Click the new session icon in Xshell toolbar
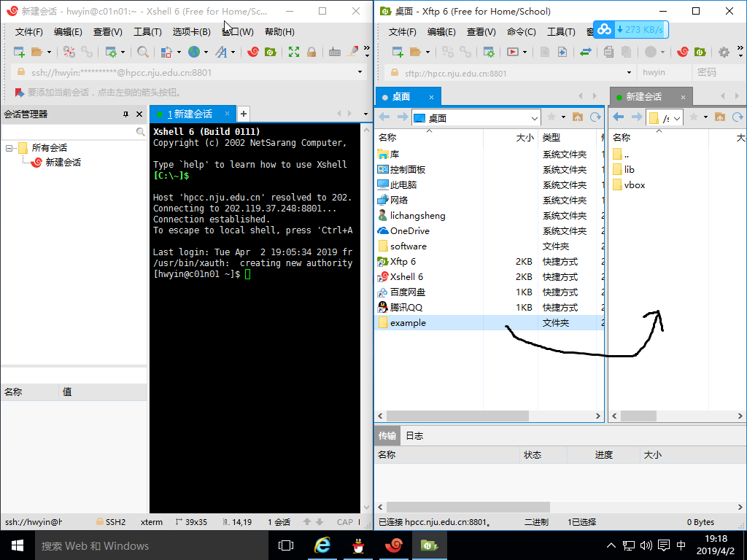The width and height of the screenshot is (747, 560). [x=19, y=52]
